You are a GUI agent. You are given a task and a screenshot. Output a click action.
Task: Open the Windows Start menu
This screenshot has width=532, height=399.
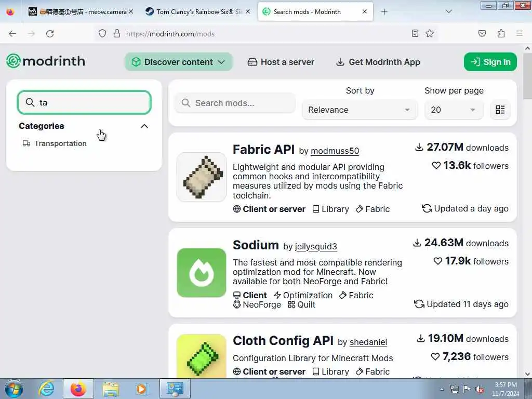14,389
